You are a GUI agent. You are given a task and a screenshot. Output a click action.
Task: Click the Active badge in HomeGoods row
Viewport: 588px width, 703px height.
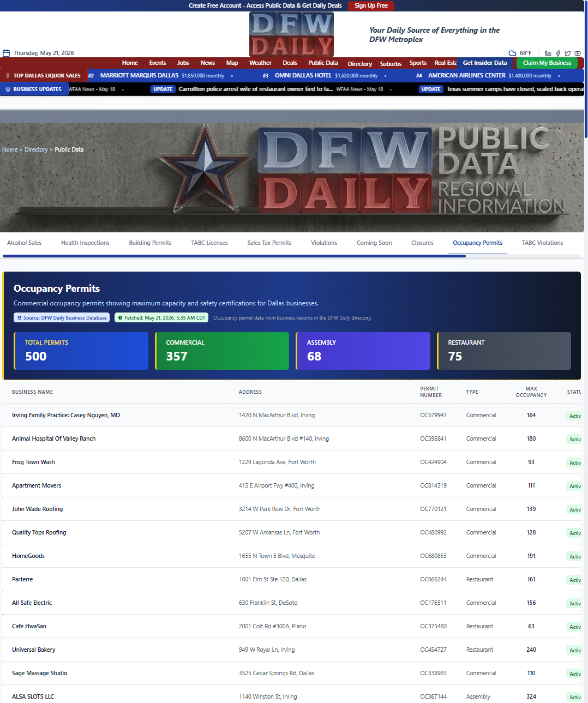tap(574, 556)
